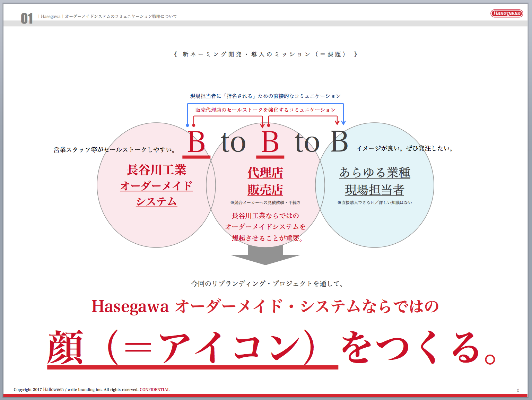Click red text 'オーダーメイドシステムを'
532x400 pixels.
coord(265,227)
